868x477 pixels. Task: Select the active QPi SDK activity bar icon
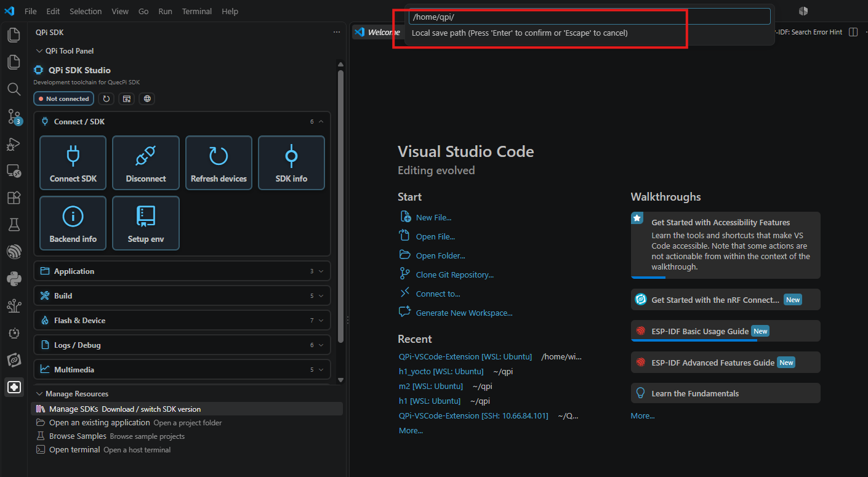tap(14, 387)
